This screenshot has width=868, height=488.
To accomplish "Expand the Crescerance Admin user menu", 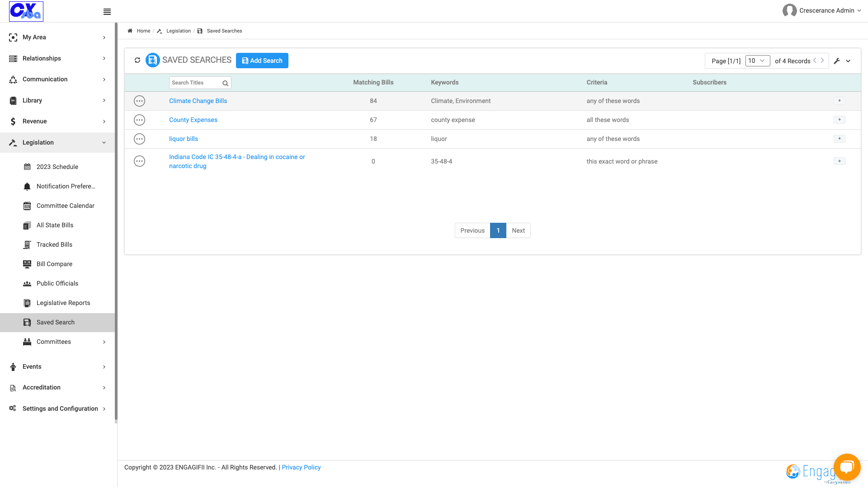I will [x=830, y=10].
